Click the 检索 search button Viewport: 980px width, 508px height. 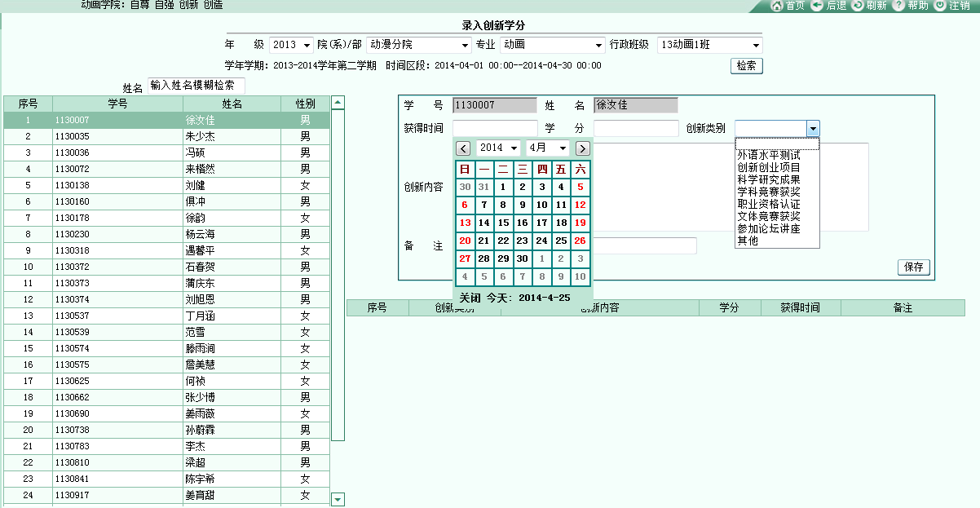(746, 66)
